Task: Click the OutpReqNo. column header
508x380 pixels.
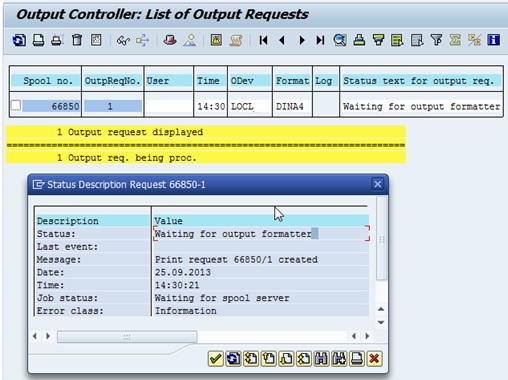Action: coord(113,81)
